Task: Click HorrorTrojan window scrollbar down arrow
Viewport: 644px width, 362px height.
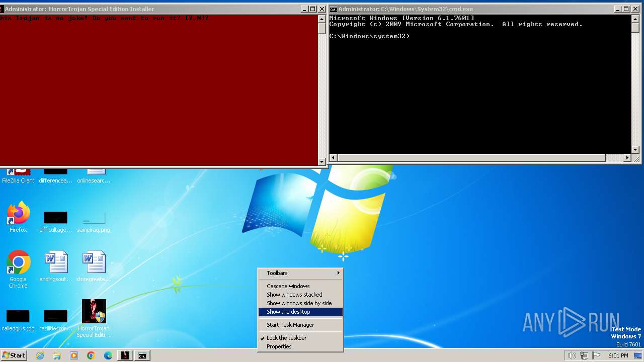Action: click(322, 162)
